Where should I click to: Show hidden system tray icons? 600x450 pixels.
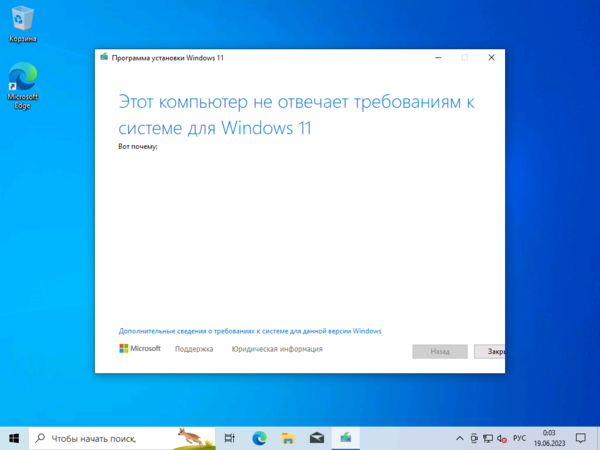[460, 439]
